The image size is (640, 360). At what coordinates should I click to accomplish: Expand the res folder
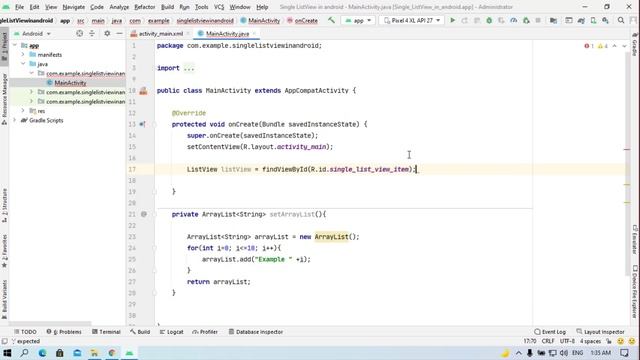coord(23,111)
